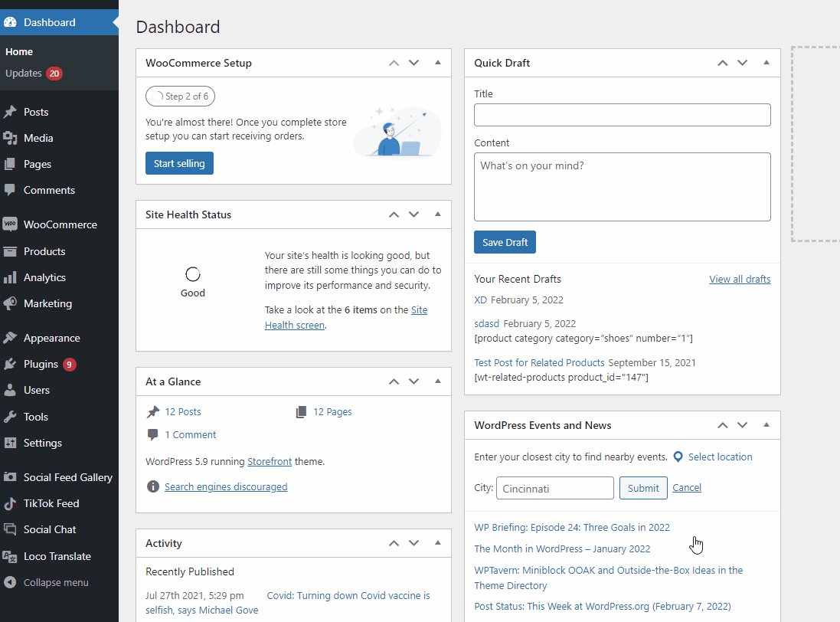Open the Updates submenu item

point(24,74)
